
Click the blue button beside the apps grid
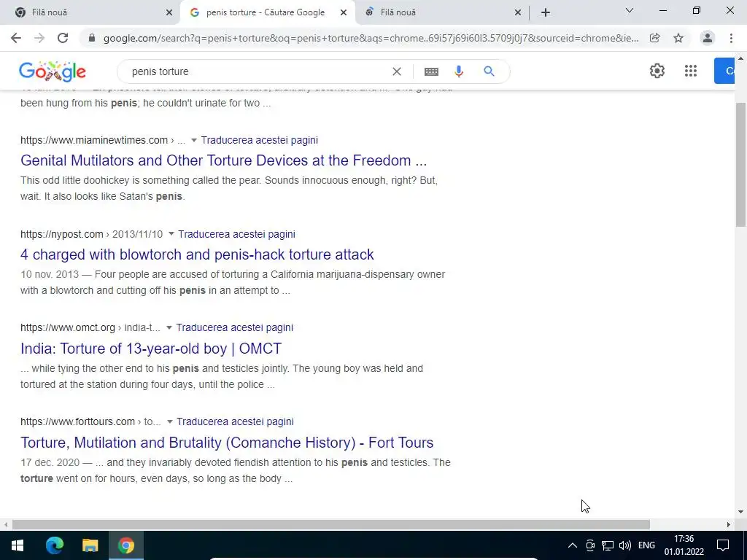pyautogui.click(x=724, y=71)
